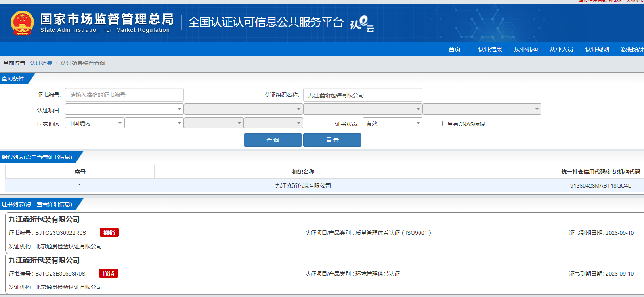
Task: Click certificate number BJTG23E30698R0S
Action: tap(60, 274)
